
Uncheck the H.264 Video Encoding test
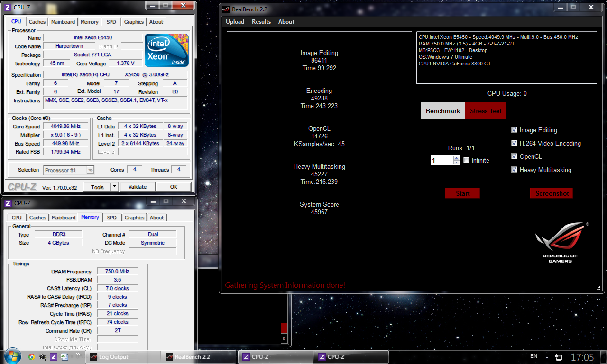pyautogui.click(x=514, y=143)
